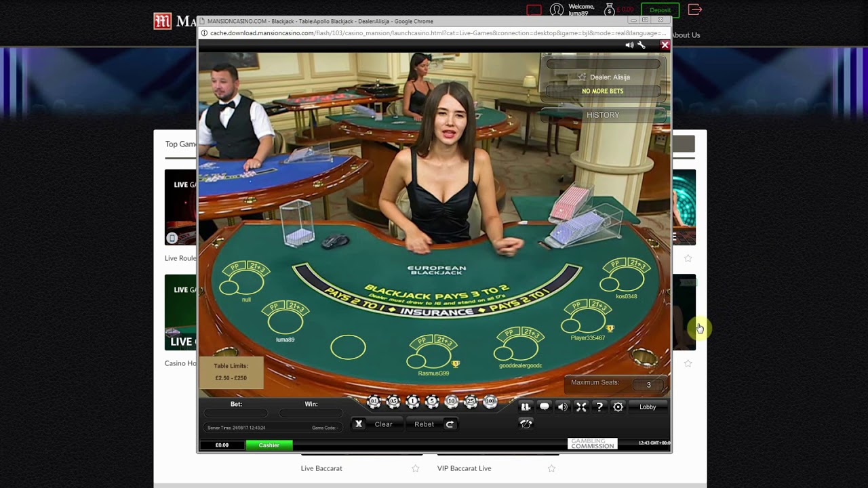
Task: Open game settings with the gear icon
Action: click(618, 407)
